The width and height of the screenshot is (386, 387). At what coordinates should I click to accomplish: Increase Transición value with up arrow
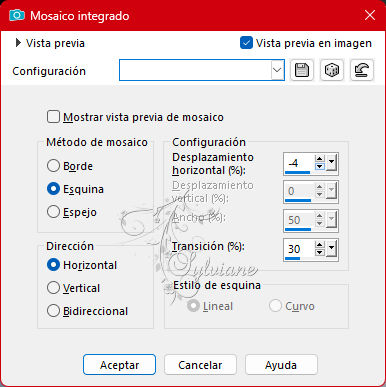[320, 245]
